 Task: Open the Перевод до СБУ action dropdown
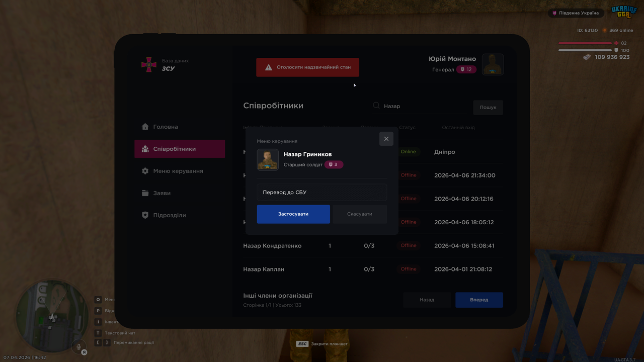[322, 192]
